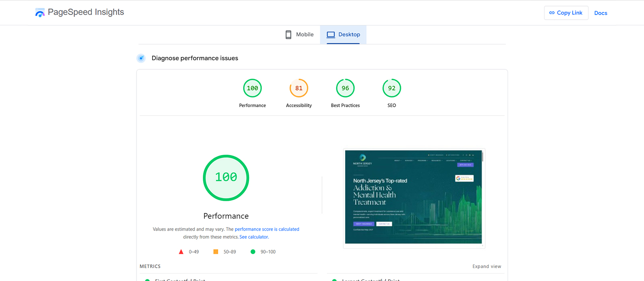The width and height of the screenshot is (644, 281).
Task: Click the red triangle 0–49 legend icon
Action: pos(181,252)
